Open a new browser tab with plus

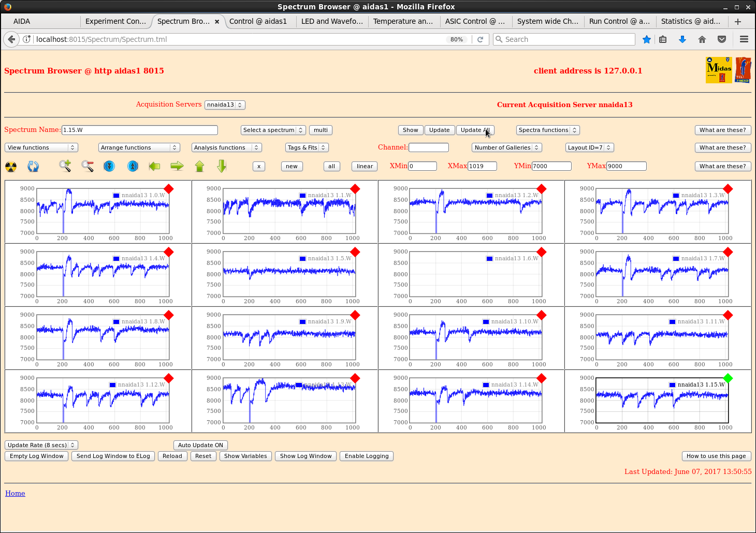[738, 21]
